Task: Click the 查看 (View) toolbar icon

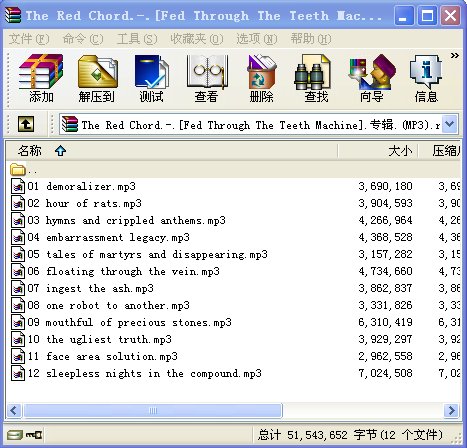Action: 207,78
